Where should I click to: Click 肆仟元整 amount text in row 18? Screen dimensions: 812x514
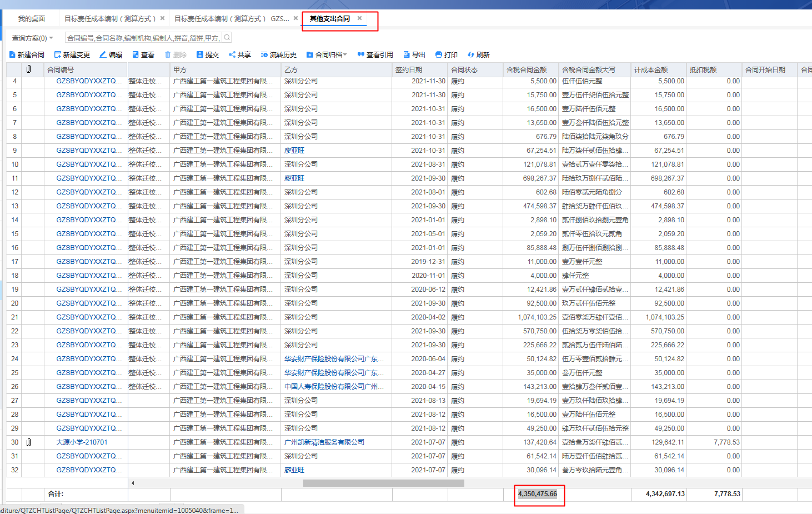pos(575,276)
